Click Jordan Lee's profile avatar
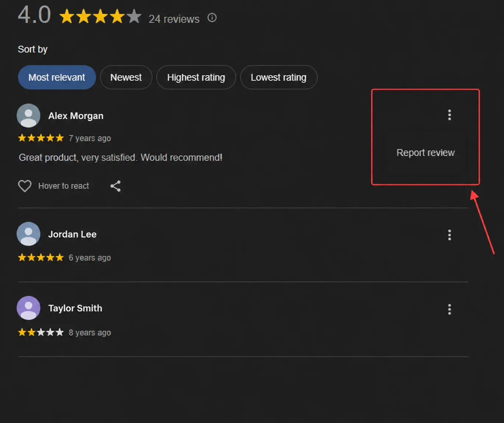The height and width of the screenshot is (423, 504). click(x=28, y=234)
